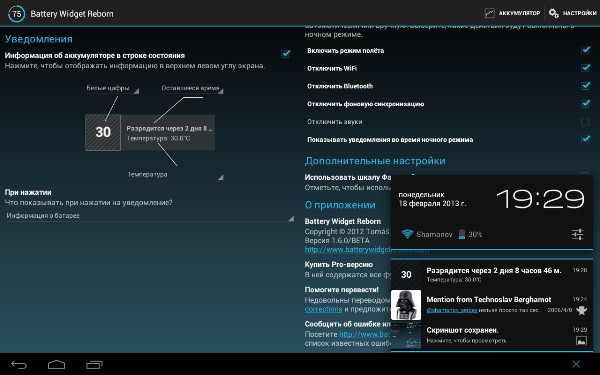The height and width of the screenshot is (375, 600).
Task: Tap the О приложении section header
Action: pos(340,205)
